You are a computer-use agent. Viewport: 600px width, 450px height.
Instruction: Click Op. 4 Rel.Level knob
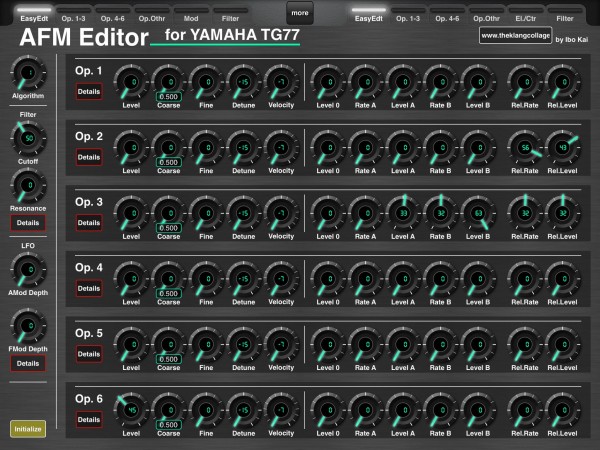(x=562, y=279)
